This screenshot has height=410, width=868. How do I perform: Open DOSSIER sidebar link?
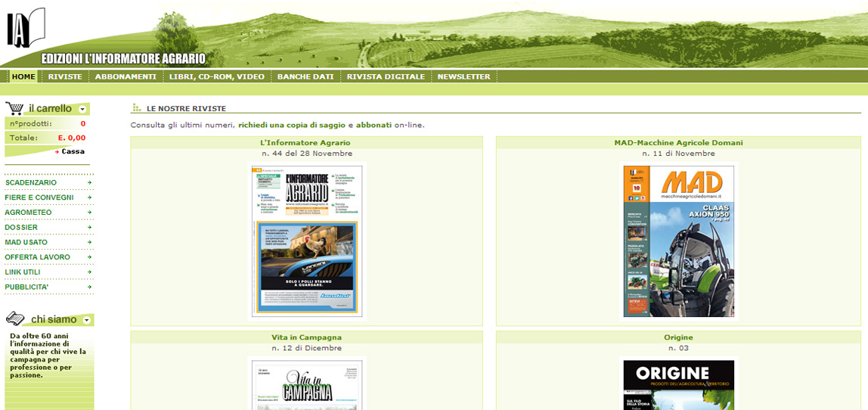pos(21,227)
